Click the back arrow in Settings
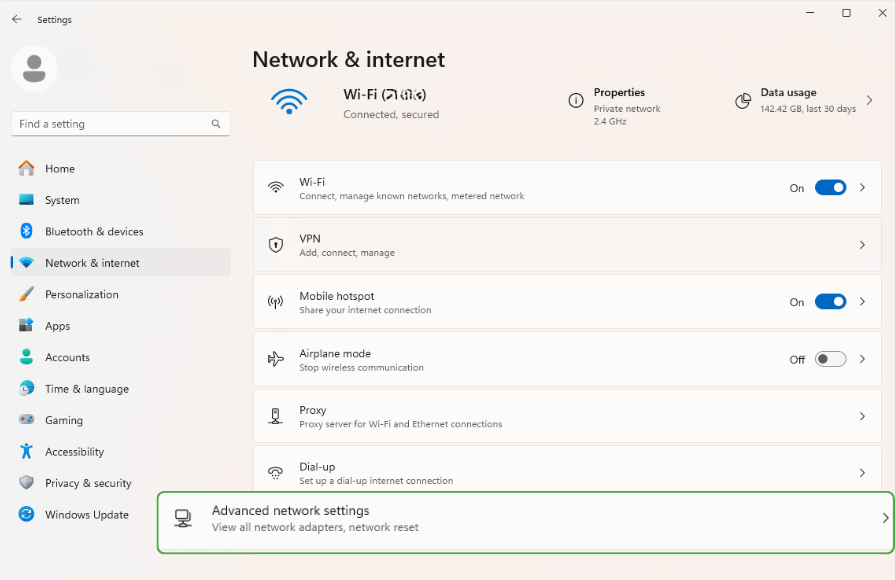 tap(17, 19)
